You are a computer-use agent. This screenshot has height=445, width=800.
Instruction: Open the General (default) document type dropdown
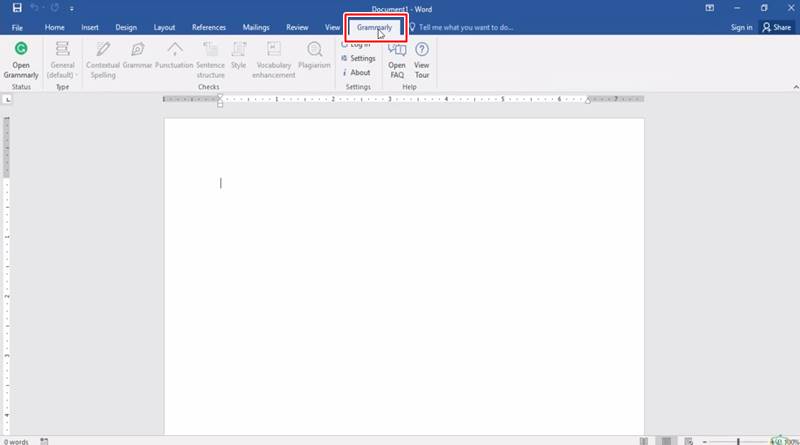[x=62, y=60]
